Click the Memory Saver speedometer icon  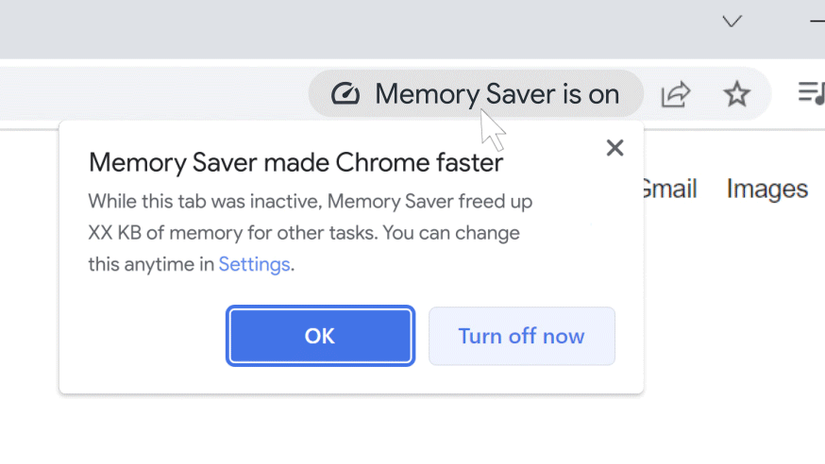coord(345,94)
